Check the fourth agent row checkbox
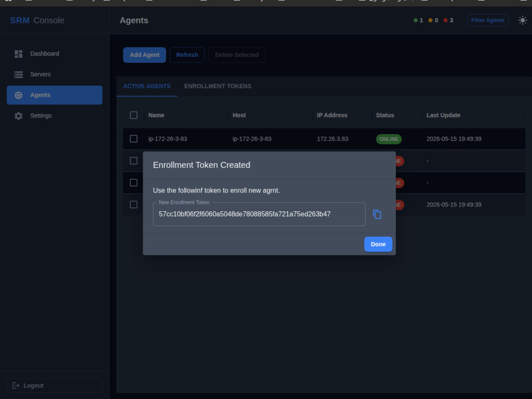This screenshot has width=532, height=399. [134, 205]
